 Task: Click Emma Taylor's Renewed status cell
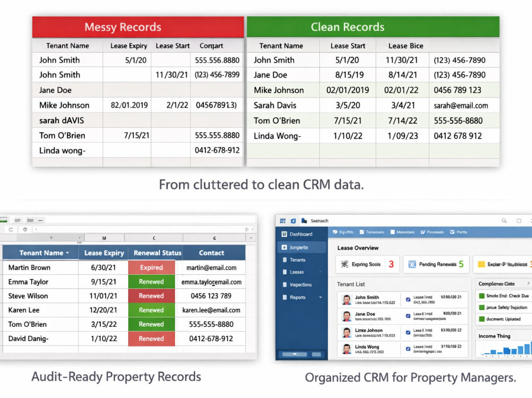click(x=151, y=282)
